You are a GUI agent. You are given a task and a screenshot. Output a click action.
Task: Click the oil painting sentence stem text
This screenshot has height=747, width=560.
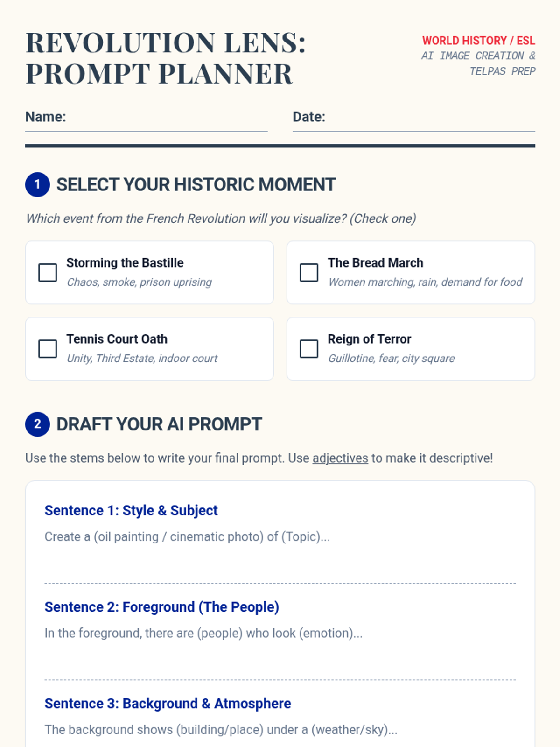pyautogui.click(x=187, y=537)
